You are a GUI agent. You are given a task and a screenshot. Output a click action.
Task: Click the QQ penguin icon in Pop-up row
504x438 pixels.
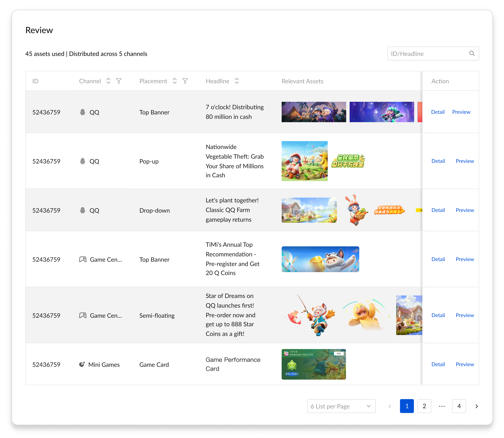83,161
